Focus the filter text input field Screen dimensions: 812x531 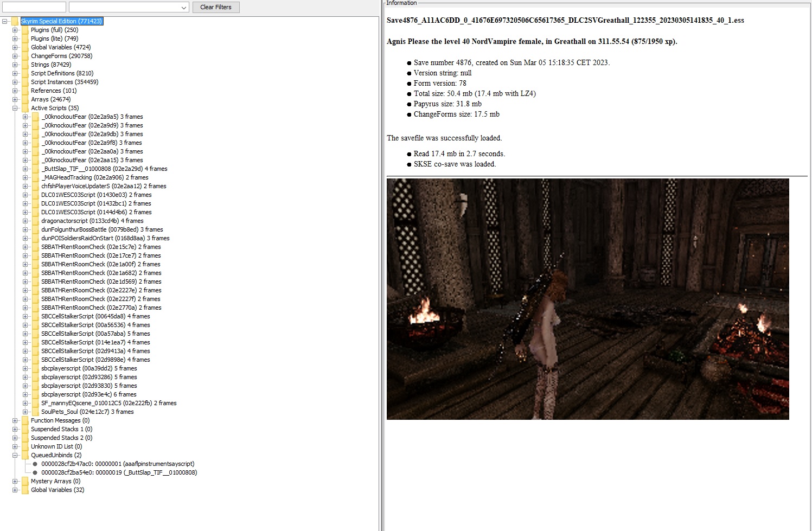point(34,7)
